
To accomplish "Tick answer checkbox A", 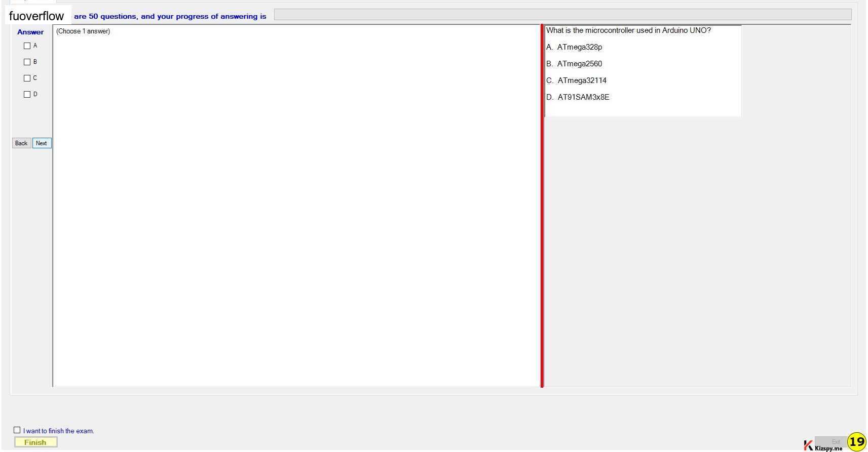I will (27, 46).
